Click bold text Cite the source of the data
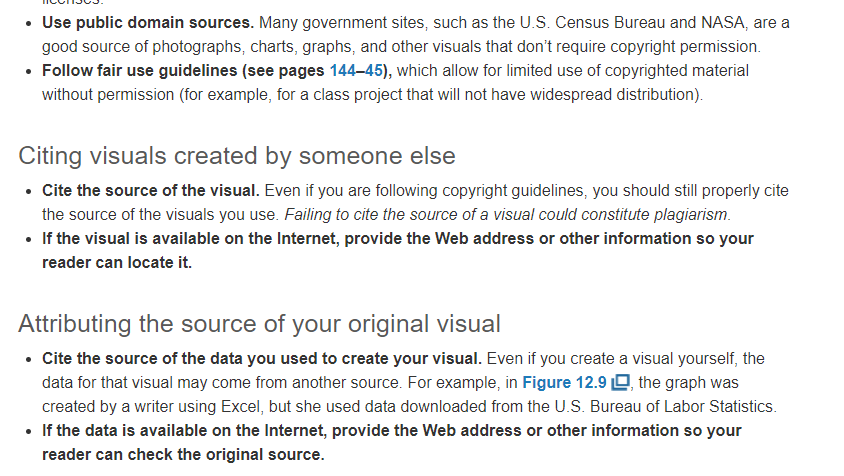Viewport: 844px width, 476px height. click(x=262, y=359)
